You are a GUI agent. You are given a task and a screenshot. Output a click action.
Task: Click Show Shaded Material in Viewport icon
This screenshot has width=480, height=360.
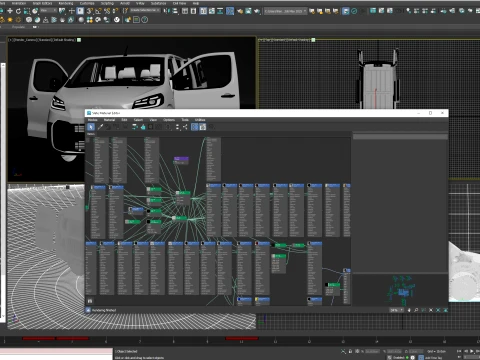pyautogui.click(x=151, y=127)
